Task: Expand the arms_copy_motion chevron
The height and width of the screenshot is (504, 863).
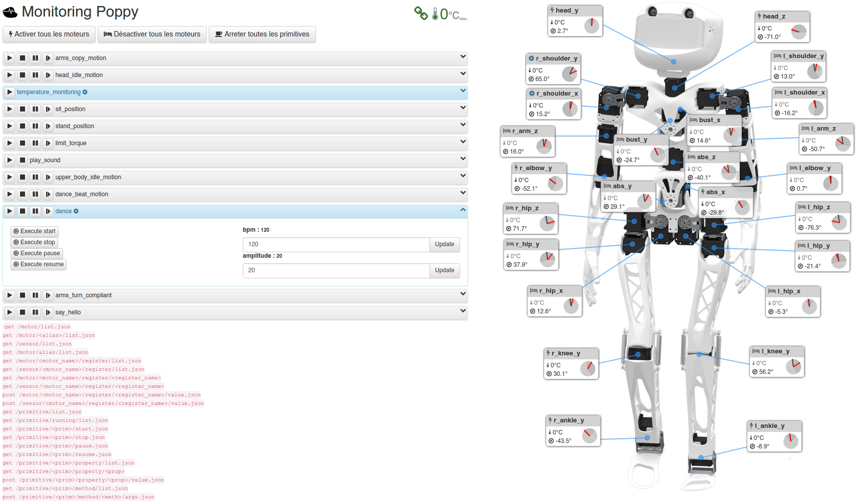Action: tap(463, 57)
